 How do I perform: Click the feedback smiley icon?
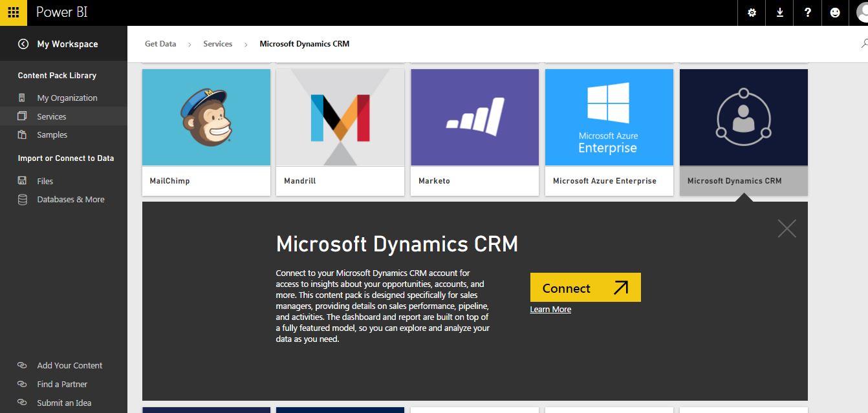click(x=835, y=12)
